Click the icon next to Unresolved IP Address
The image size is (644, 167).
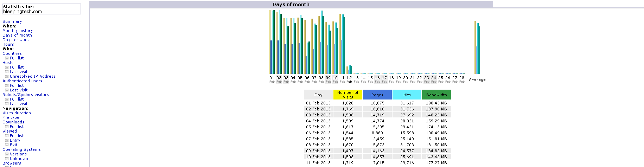pyautogui.click(x=7, y=76)
